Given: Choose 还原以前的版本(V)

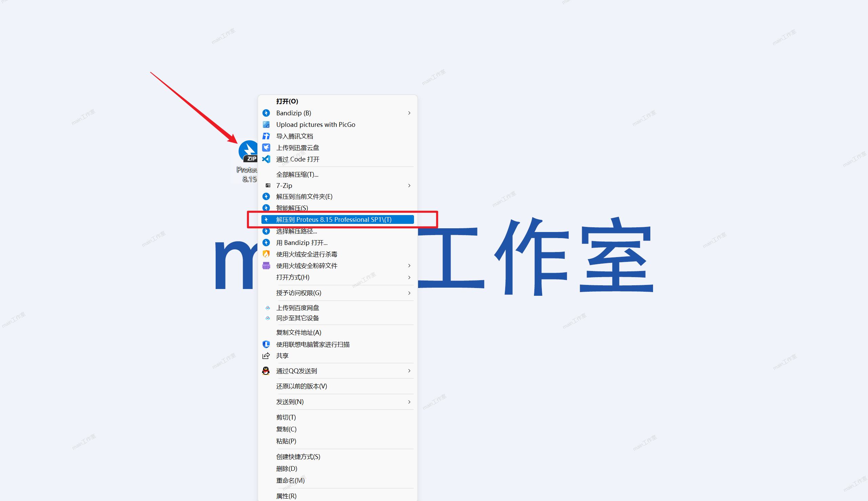Looking at the screenshot, I should pos(337,386).
